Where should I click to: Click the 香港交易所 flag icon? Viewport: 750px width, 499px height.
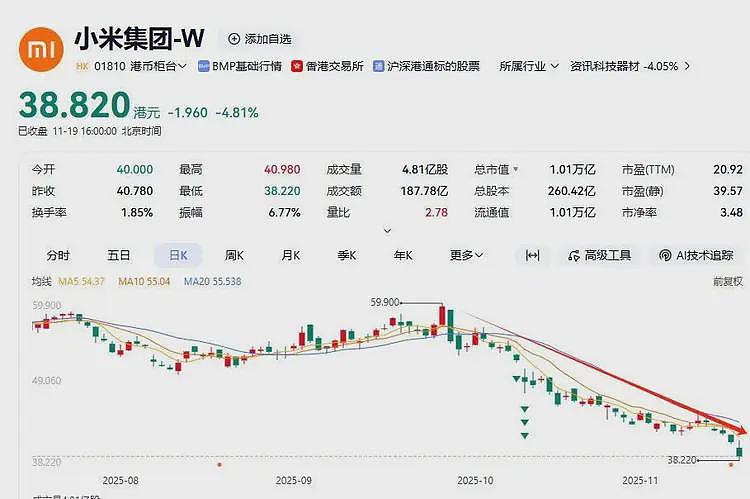297,67
